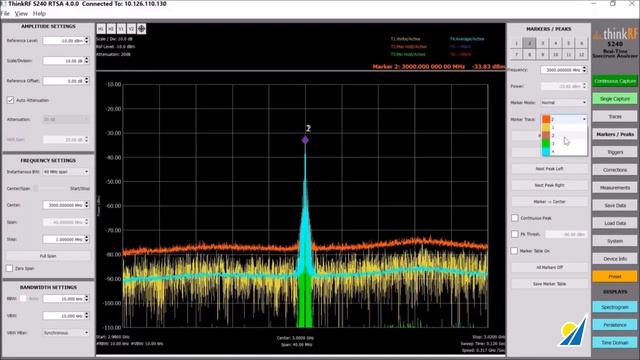Click the Reference Level input field
This screenshot has width=640, height=360.
[63, 40]
